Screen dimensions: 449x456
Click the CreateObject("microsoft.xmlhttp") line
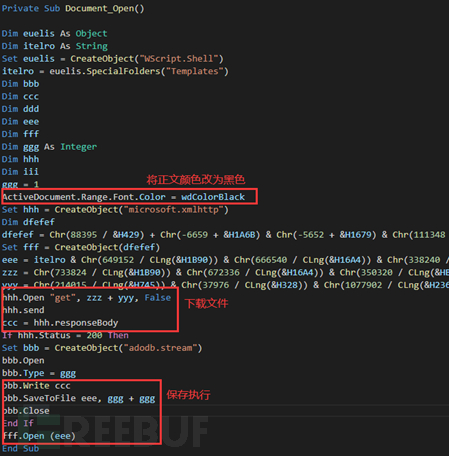coord(115,210)
